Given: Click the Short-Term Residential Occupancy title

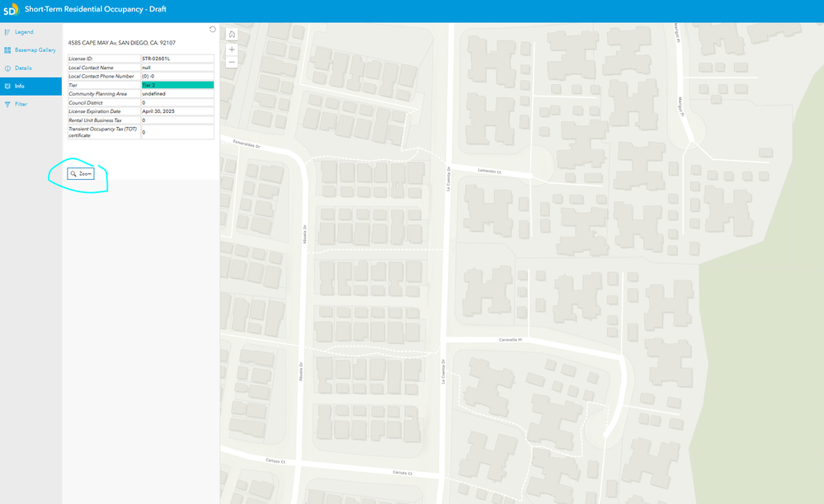Looking at the screenshot, I should tap(96, 9).
